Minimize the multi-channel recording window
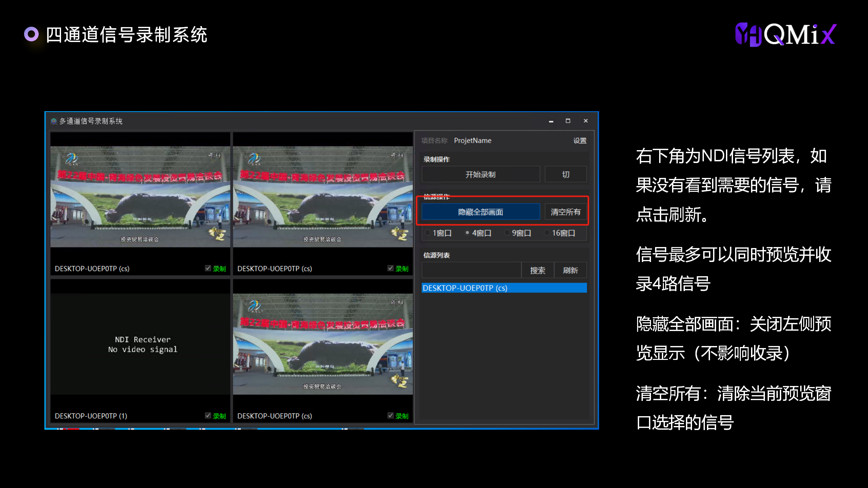This screenshot has height=488, width=868. click(551, 121)
